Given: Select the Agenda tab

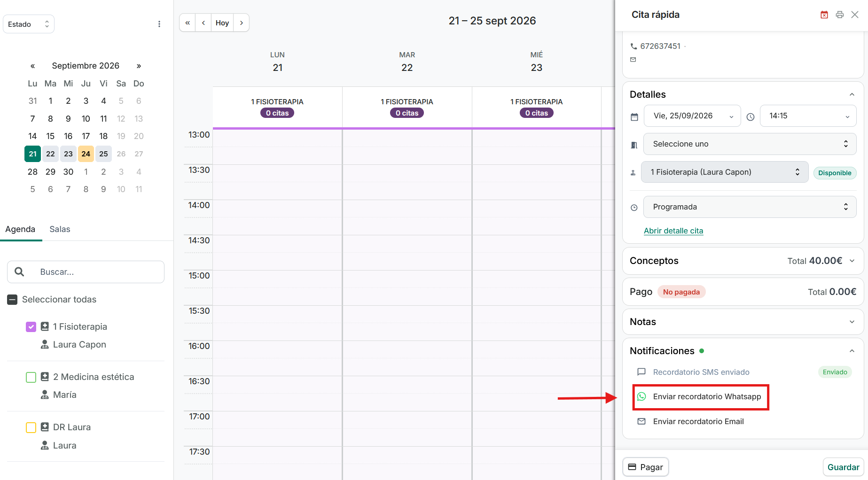Looking at the screenshot, I should [20, 229].
